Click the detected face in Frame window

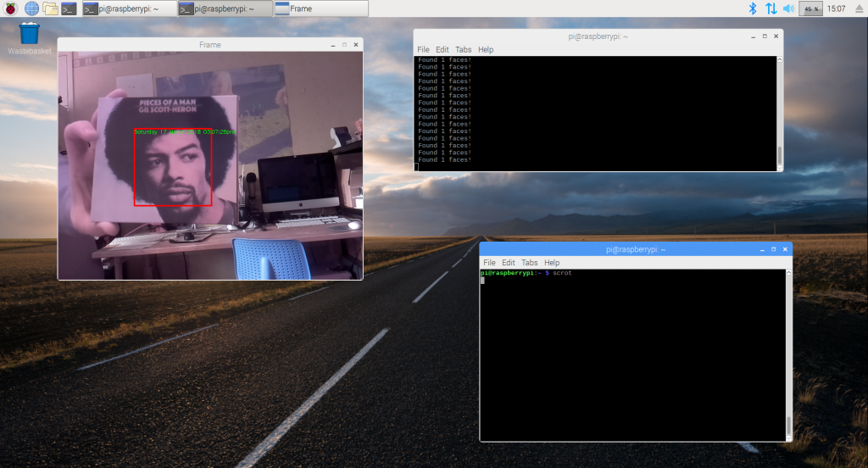(x=173, y=169)
